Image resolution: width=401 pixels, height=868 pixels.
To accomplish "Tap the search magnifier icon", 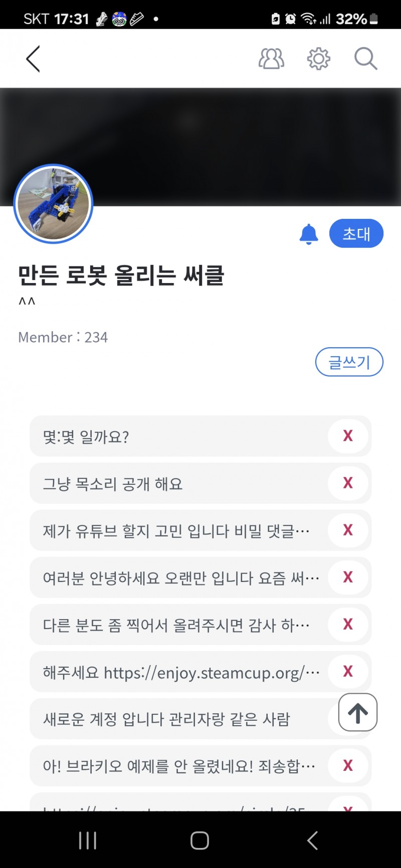I will point(365,59).
